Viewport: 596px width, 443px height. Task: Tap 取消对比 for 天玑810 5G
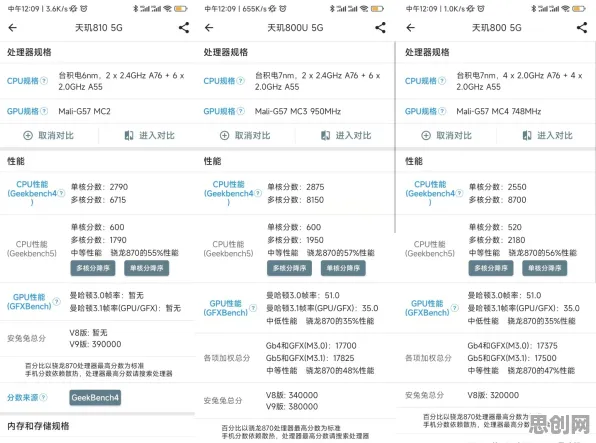(49, 135)
